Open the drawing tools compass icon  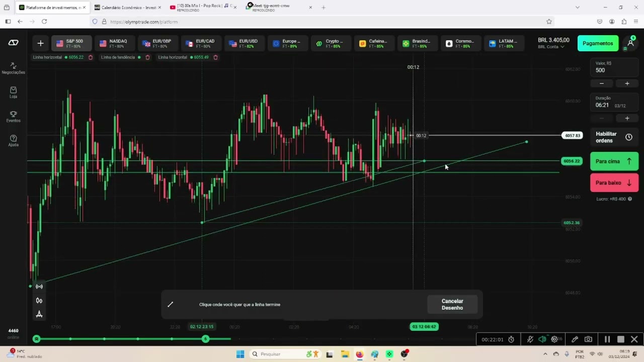pyautogui.click(x=39, y=314)
